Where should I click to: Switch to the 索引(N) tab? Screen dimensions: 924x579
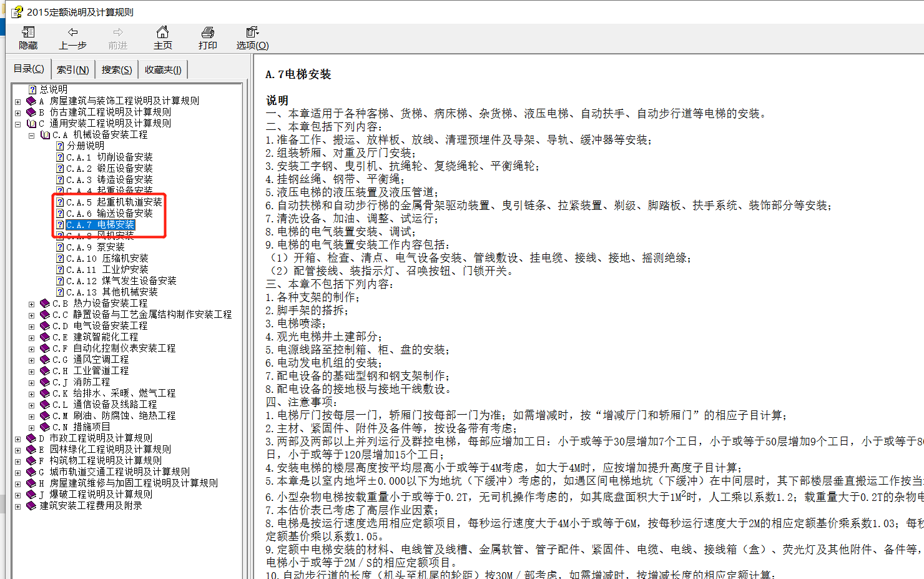coord(72,69)
